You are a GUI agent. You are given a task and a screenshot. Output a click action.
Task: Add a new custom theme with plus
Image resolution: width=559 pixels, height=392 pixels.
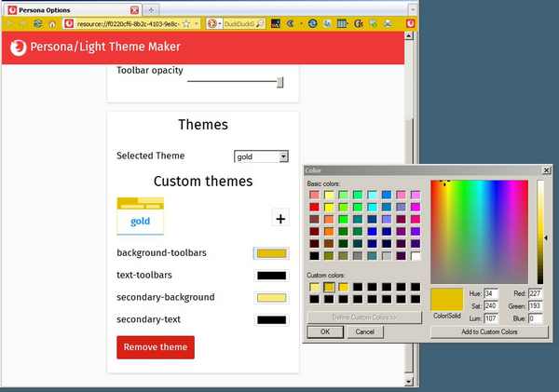pyautogui.click(x=280, y=219)
